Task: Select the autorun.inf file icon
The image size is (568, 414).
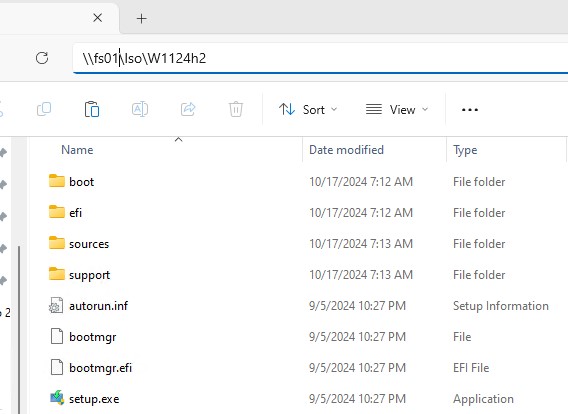Action: click(x=56, y=305)
